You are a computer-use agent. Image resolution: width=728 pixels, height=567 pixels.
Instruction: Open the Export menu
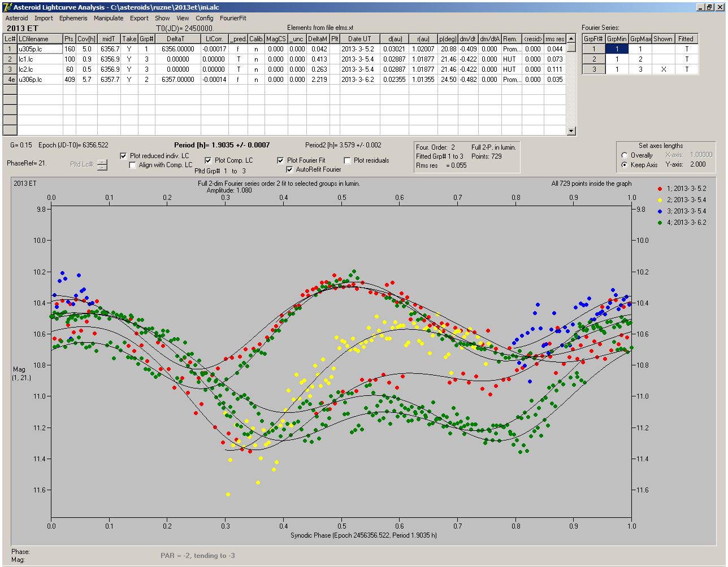coord(139,18)
